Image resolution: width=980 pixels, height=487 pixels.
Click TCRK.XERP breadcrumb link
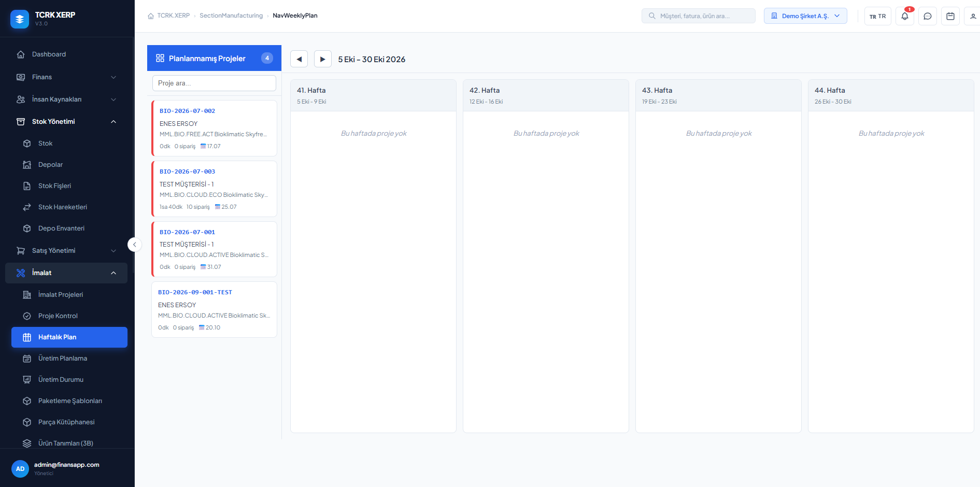(174, 16)
